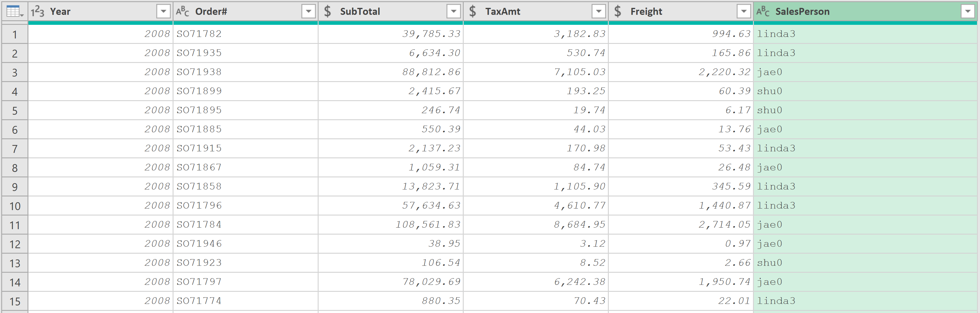This screenshot has width=980, height=313.
Task: Select the shu0 cell in row 13
Action: [x=865, y=263]
